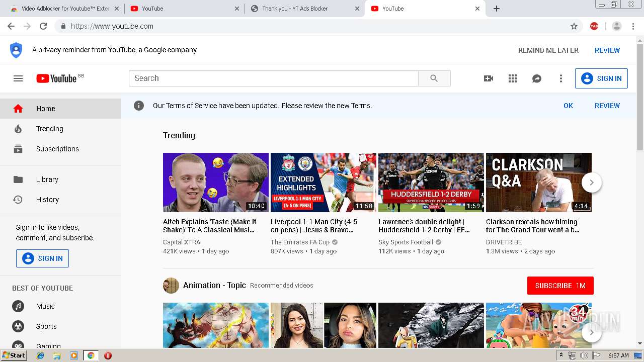Image resolution: width=644 pixels, height=362 pixels.
Task: Click REMIND ME LATER
Action: tap(548, 50)
